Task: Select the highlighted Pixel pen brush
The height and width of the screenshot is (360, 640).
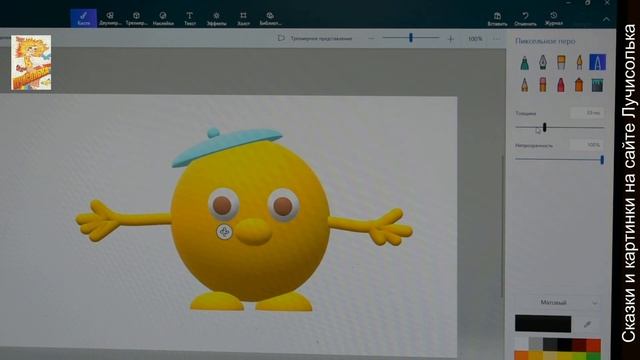Action: coord(598,62)
